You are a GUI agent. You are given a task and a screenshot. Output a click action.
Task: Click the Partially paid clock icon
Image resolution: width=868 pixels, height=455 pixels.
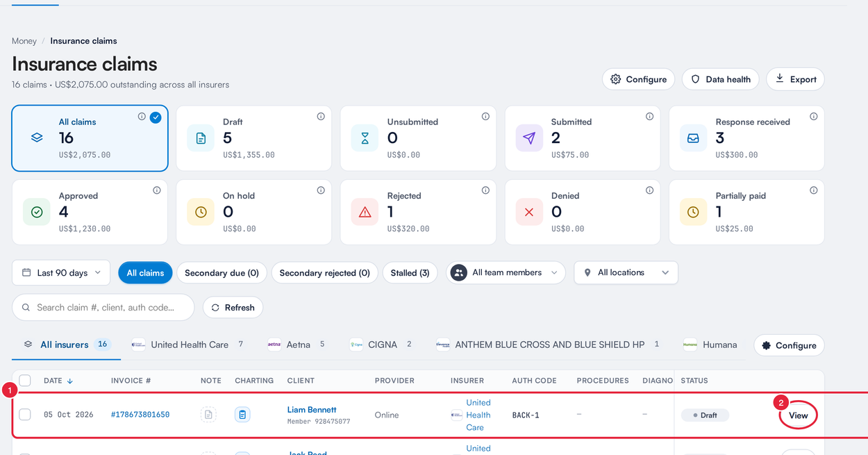693,212
